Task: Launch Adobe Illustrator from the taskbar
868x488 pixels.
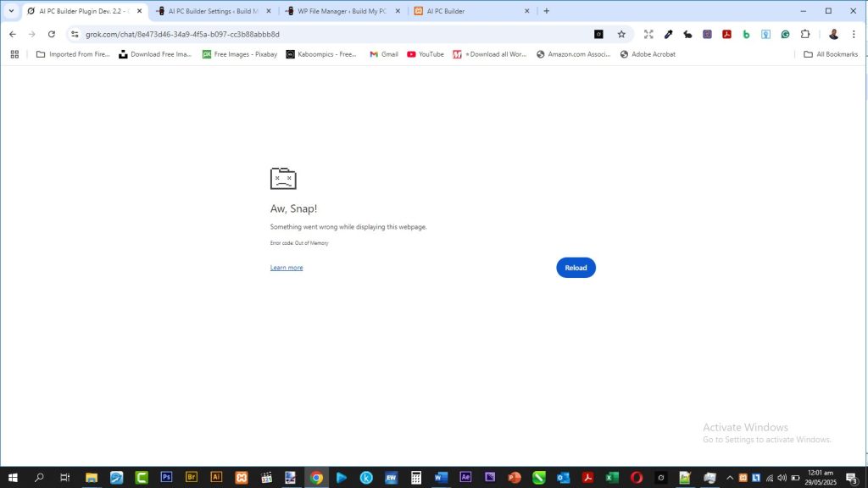Action: point(216,478)
